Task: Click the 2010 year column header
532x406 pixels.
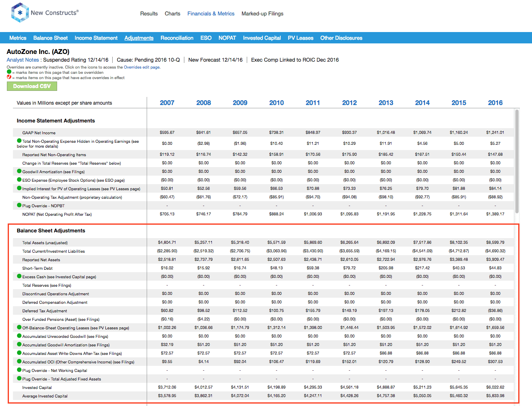Action: point(276,103)
